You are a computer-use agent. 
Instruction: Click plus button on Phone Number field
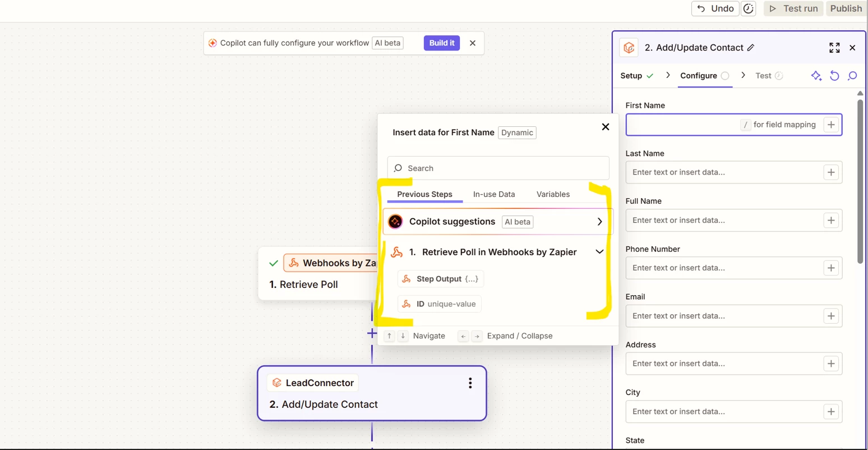(x=831, y=268)
